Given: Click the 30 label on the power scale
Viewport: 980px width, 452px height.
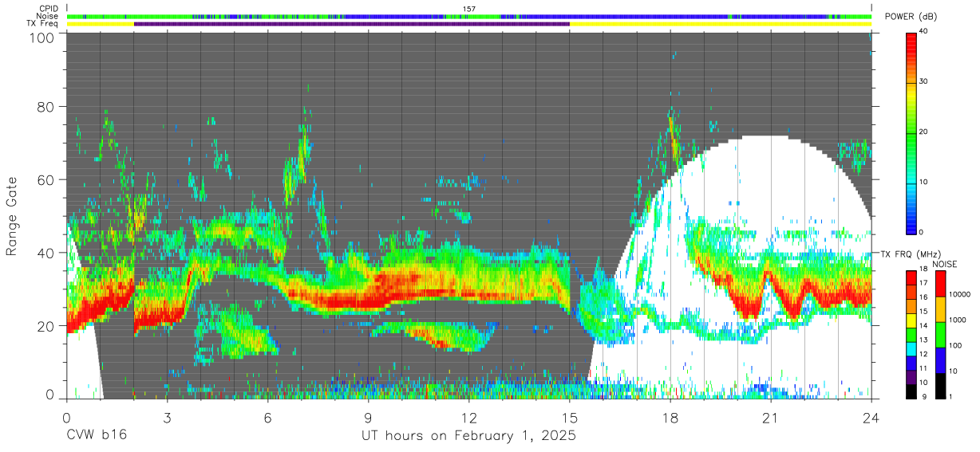Looking at the screenshot, I should pyautogui.click(x=924, y=81).
